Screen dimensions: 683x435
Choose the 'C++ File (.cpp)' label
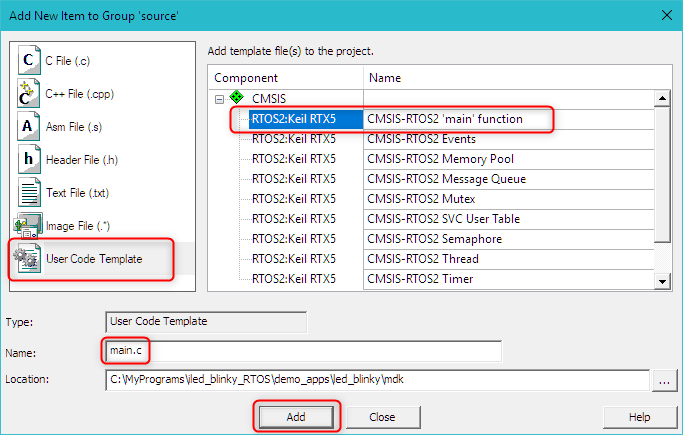(x=79, y=94)
